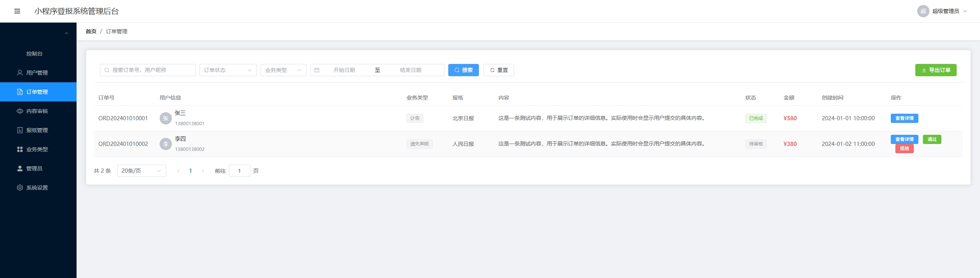This screenshot has height=278, width=980.
Task: Navigate to 内容审核 in sidebar
Action: (x=37, y=111)
